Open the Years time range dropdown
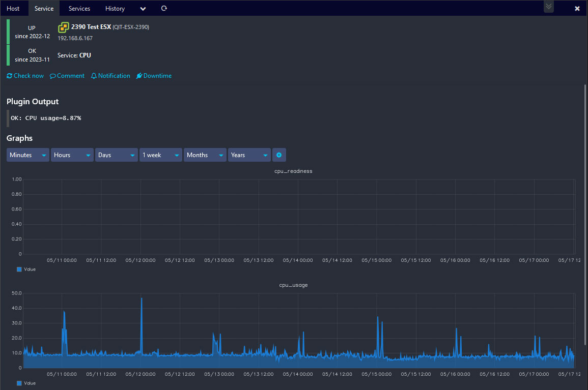Screen dimensions: 588x390 [249, 155]
